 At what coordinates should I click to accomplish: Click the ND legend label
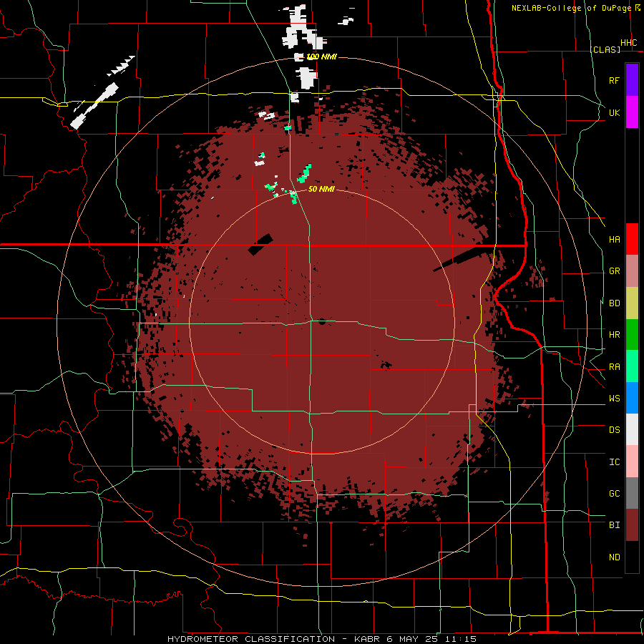pyautogui.click(x=615, y=557)
